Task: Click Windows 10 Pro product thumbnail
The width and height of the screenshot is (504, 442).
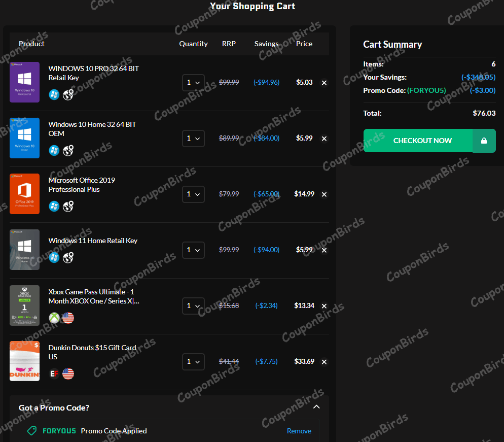Action: coord(24,82)
